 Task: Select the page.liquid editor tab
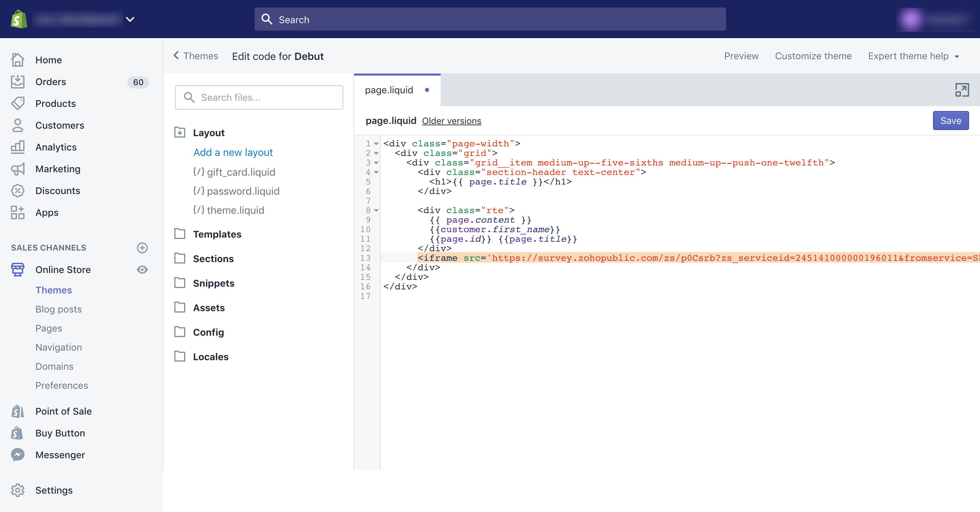(x=389, y=90)
